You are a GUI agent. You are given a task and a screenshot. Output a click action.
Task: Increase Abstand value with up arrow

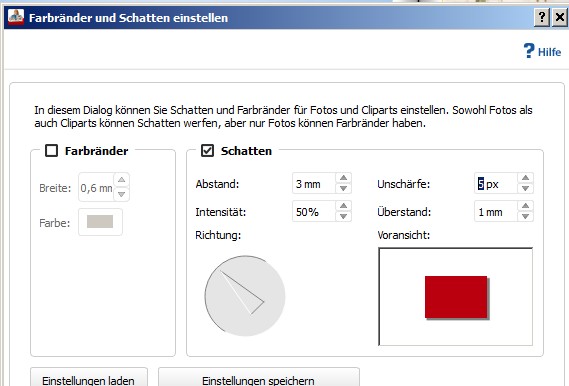(343, 178)
